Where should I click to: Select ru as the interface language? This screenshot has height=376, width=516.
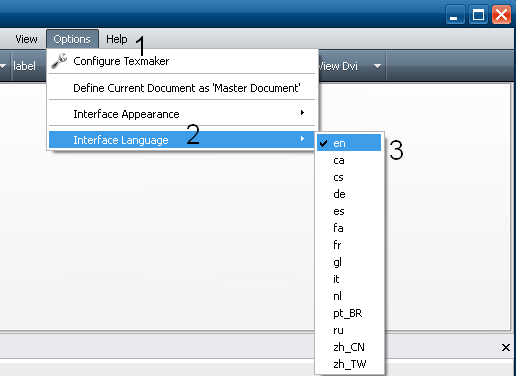coord(349,330)
